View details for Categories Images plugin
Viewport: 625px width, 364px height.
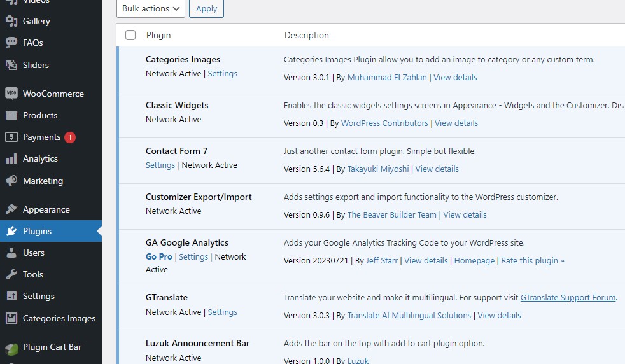pyautogui.click(x=455, y=78)
